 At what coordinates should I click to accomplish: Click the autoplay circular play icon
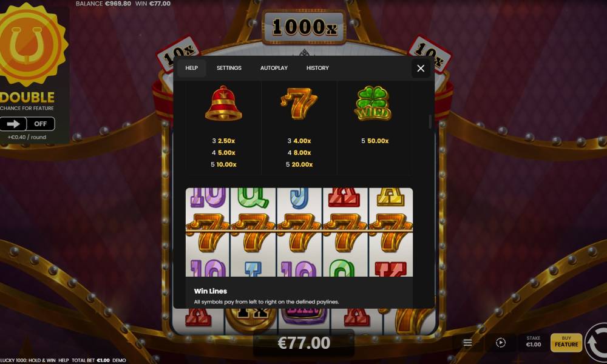point(501,343)
